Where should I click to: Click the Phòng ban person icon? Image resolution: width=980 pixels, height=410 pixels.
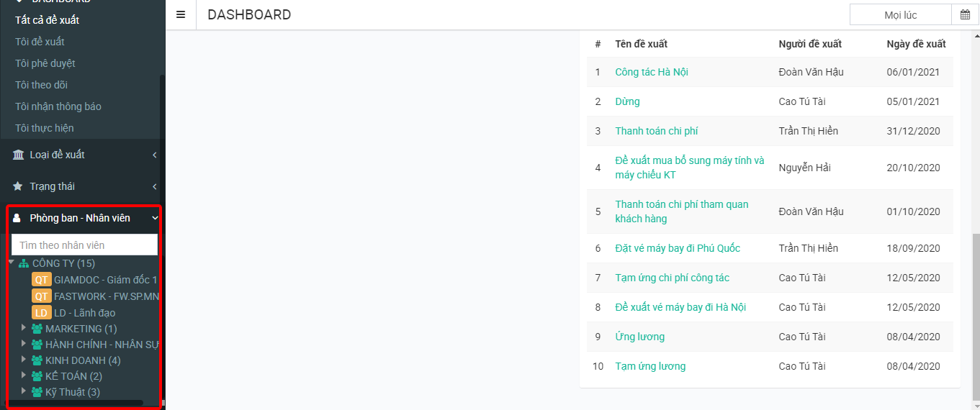click(x=17, y=218)
